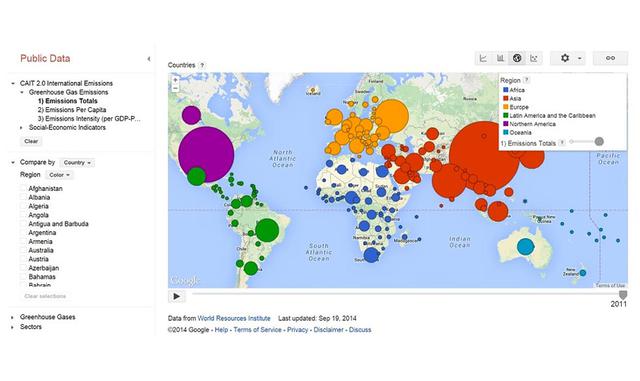The height and width of the screenshot is (381, 640).
Task: Check the Azerbaijan checkbox
Action: (23, 268)
